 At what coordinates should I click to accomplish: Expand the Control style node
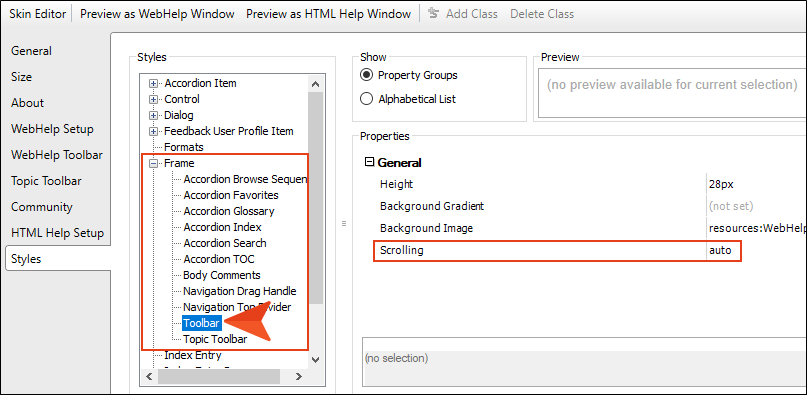pos(153,99)
